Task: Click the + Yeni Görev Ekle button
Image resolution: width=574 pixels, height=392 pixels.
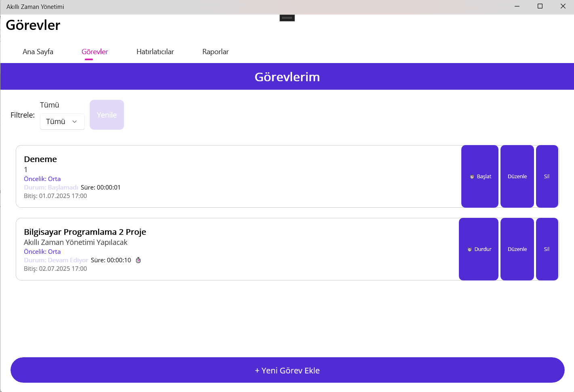Action: point(287,370)
